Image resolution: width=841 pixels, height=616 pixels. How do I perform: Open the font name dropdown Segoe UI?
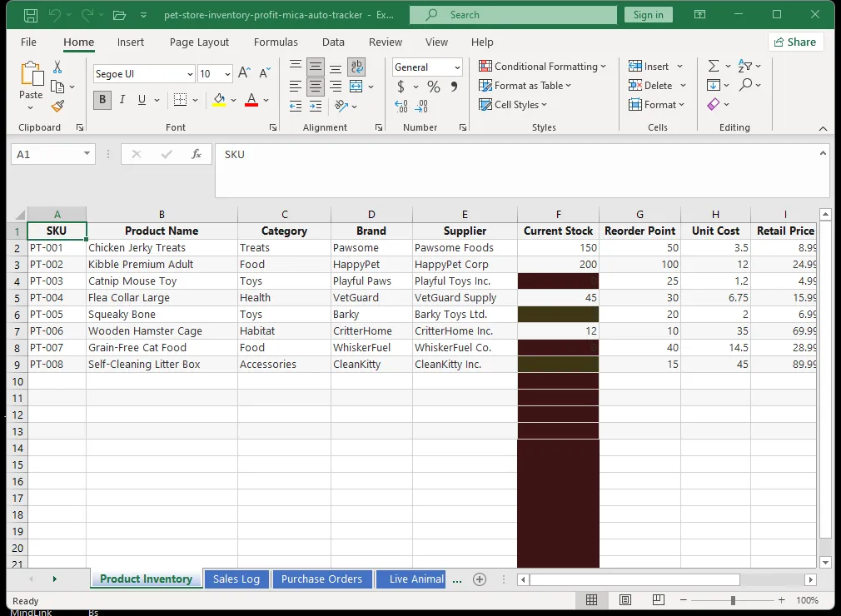point(190,74)
